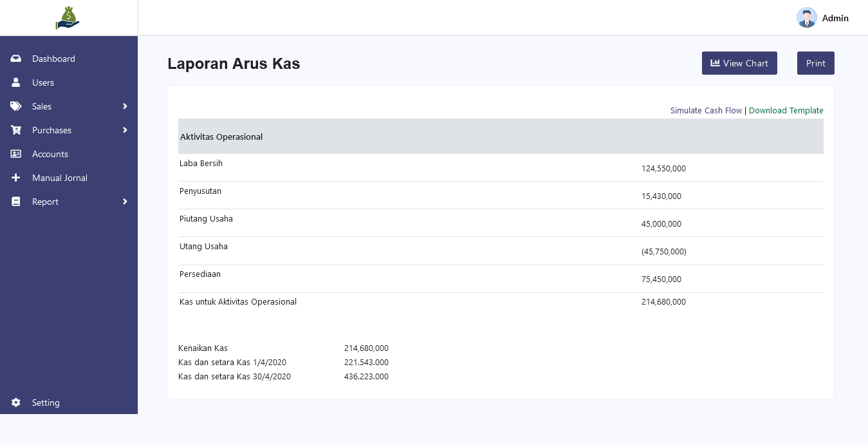Open the Dashboard menu item
The width and height of the screenshot is (868, 445).
[53, 59]
